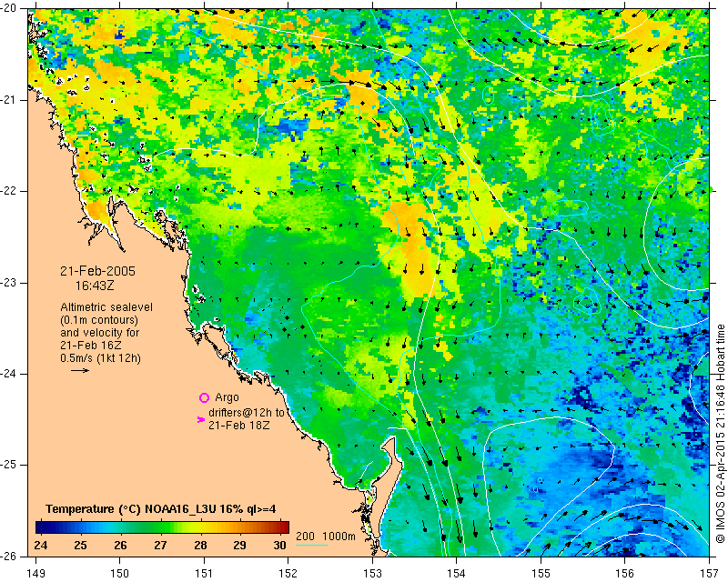Viewport: 728px width, 582px height.
Task: Click latitude axis label '-20'
Action: tap(9, 8)
